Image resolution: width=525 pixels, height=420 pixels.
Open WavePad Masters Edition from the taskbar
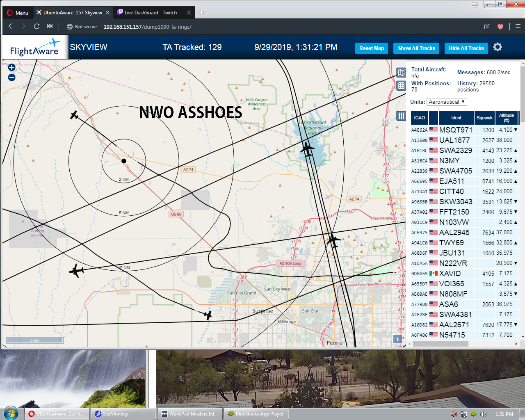[x=189, y=414]
